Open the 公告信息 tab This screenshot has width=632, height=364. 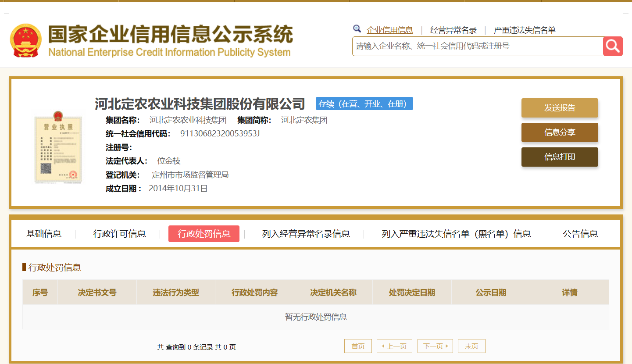pyautogui.click(x=580, y=234)
